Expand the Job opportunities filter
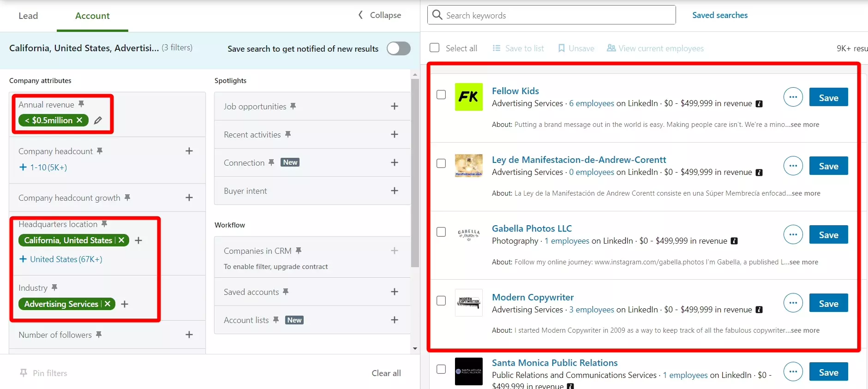This screenshot has width=868, height=389. [x=395, y=106]
